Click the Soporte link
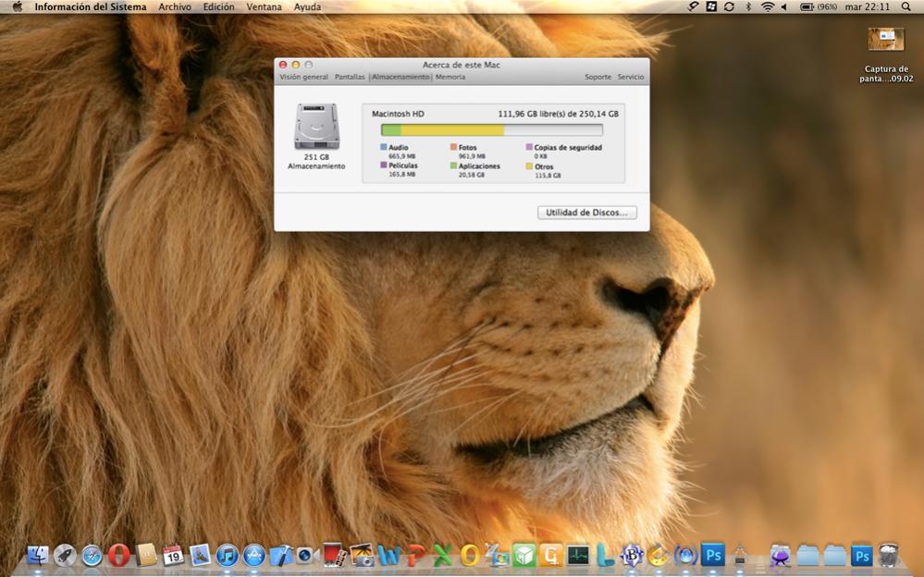Viewport: 924px width, 577px height. coord(598,78)
